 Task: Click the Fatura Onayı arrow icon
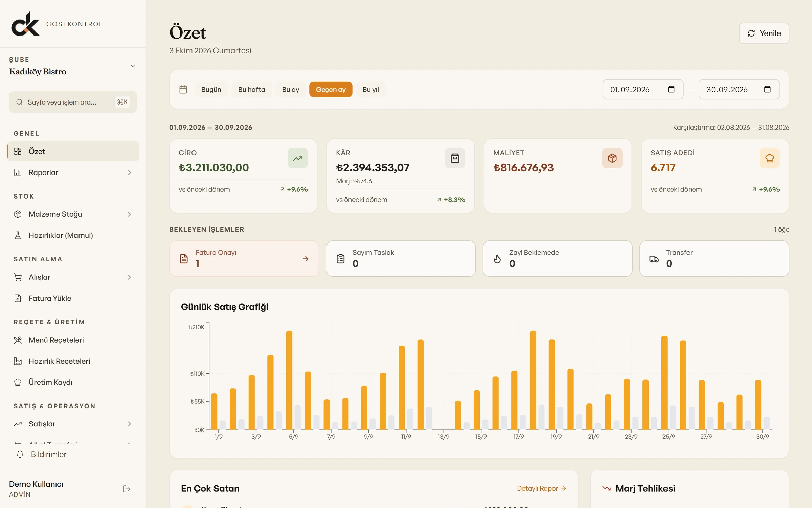(306, 259)
